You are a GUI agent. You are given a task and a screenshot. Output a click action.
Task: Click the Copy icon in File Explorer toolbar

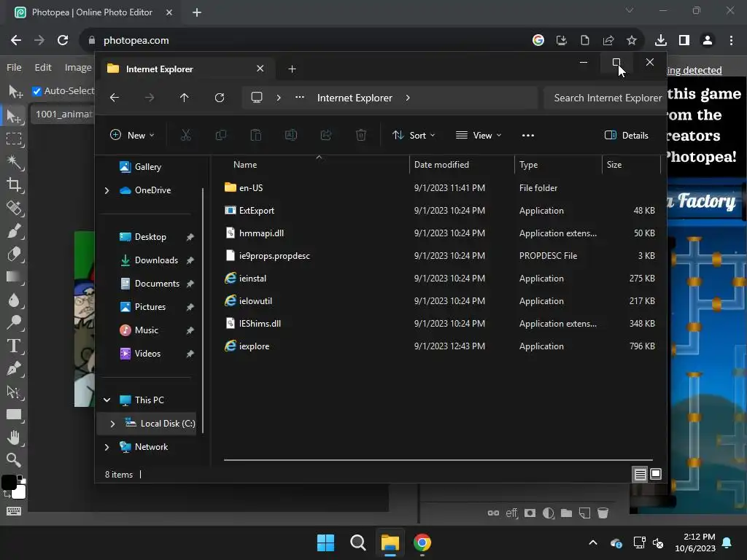(220, 135)
